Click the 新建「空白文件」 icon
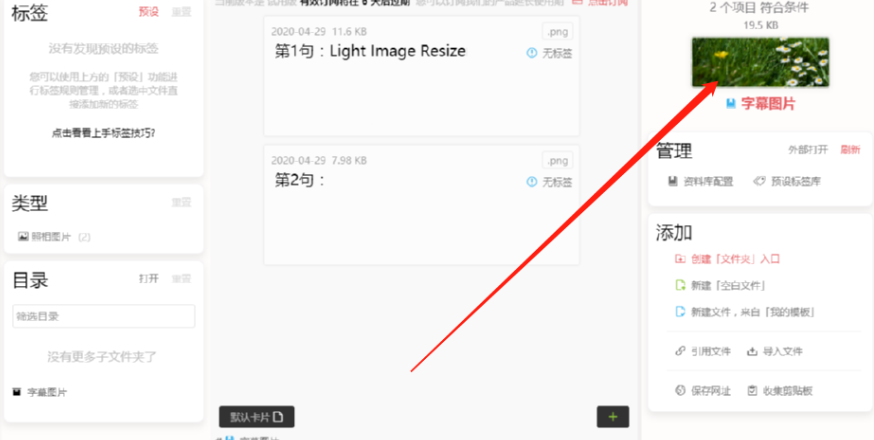Screen dimensions: 874x440 point(679,286)
